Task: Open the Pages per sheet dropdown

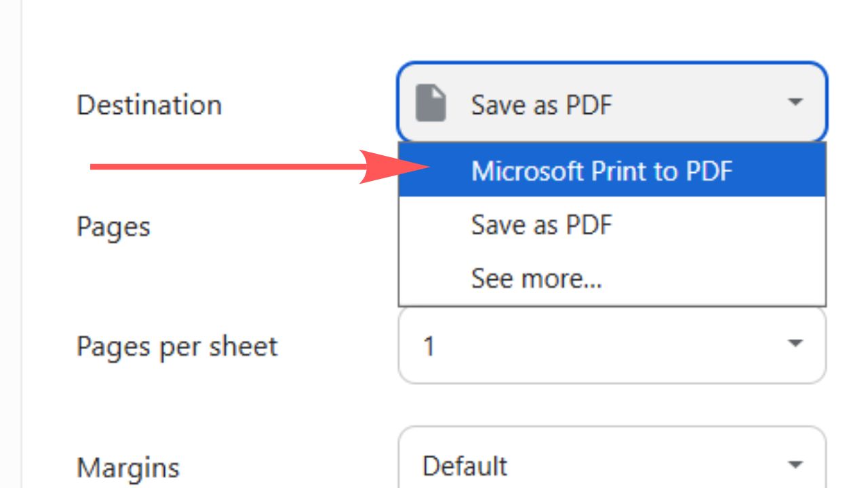Action: [x=612, y=346]
